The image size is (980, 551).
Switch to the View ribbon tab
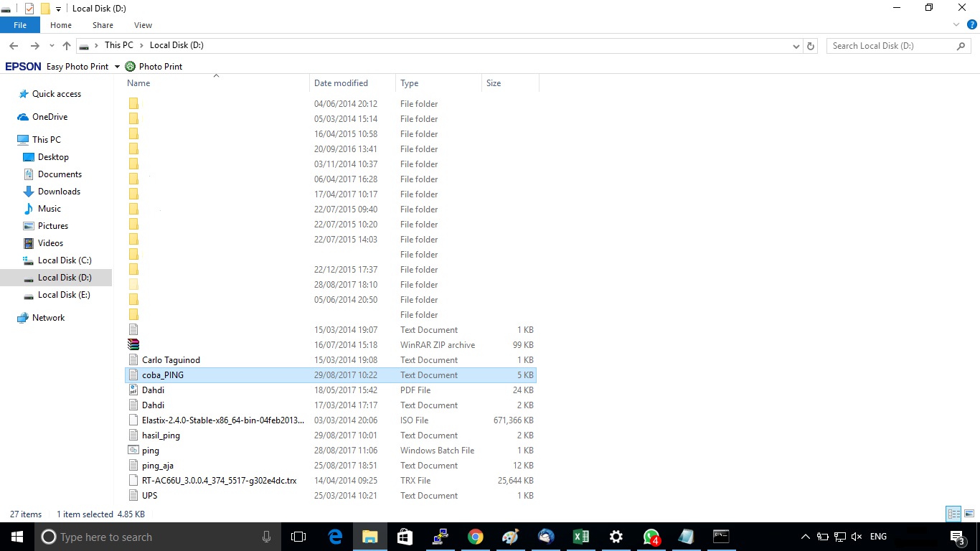coord(143,24)
